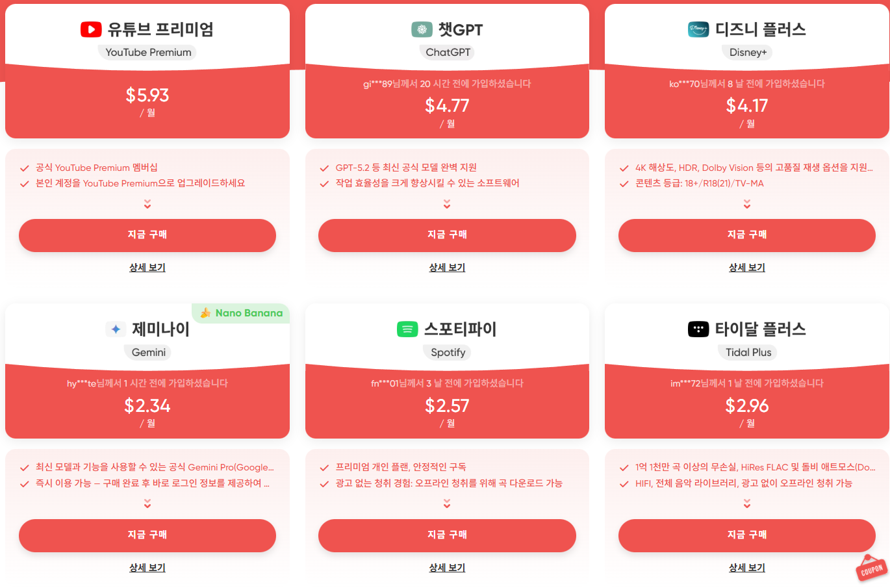The height and width of the screenshot is (588, 890).
Task: Click the Nano Banana badge on Gemini card
Action: tap(240, 313)
